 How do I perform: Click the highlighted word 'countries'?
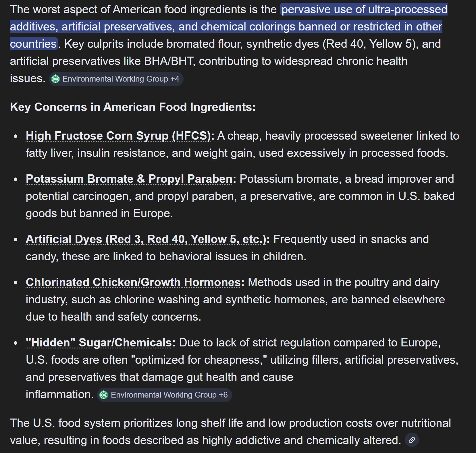pos(33,44)
